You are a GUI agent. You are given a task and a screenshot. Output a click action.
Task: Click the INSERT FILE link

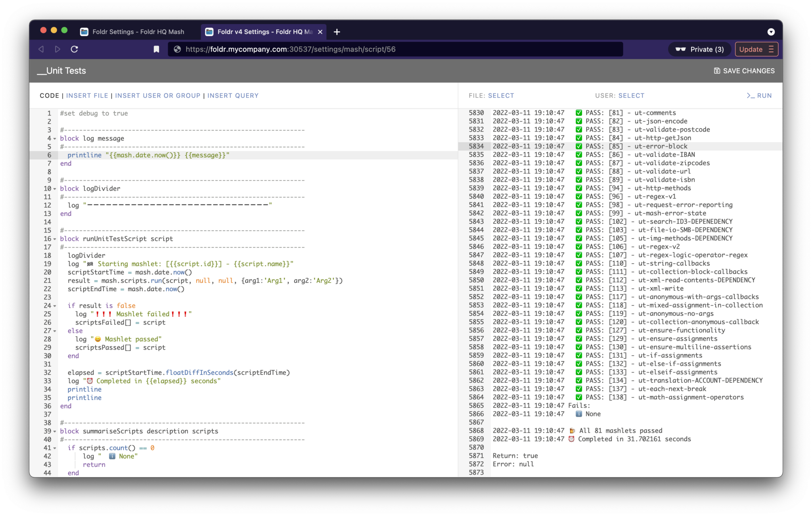click(x=87, y=96)
